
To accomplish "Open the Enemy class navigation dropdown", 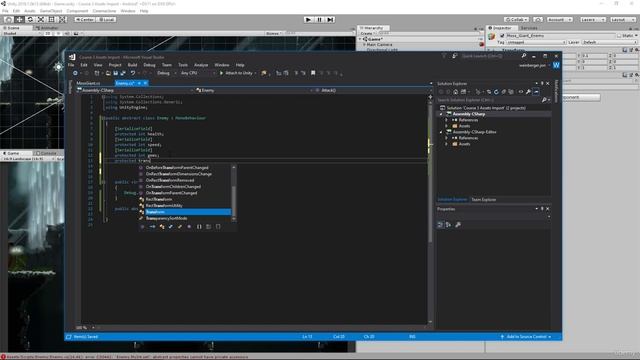I will pos(254,90).
